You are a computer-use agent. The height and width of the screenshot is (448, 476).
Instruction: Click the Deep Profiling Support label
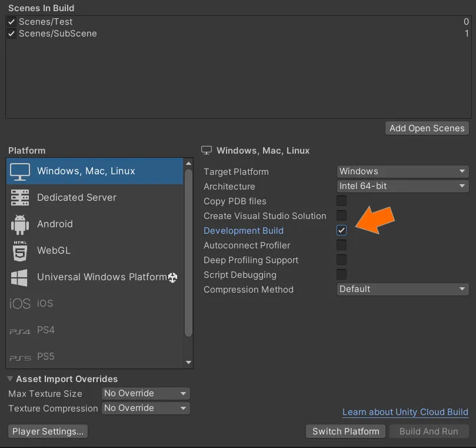point(251,260)
